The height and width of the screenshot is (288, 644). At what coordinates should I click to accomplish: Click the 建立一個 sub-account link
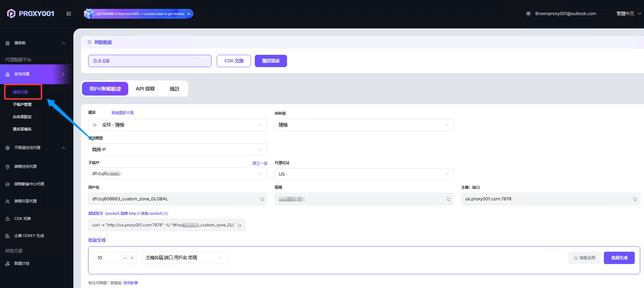pyautogui.click(x=260, y=163)
